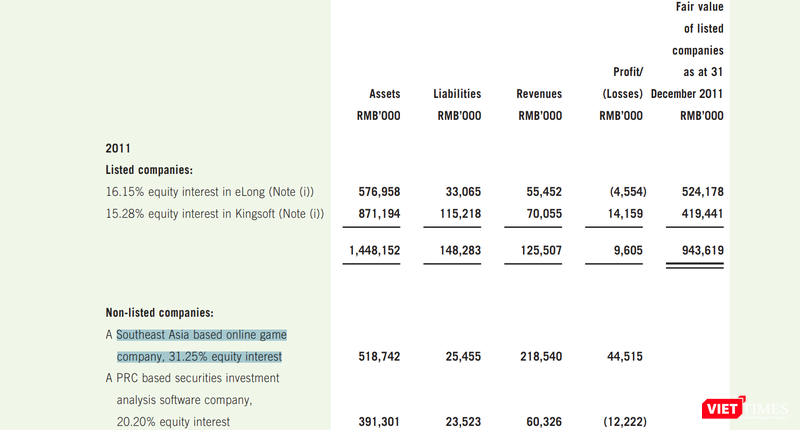Click the total assets figure 1,448,152
Viewport: 800px width, 430px height.
[372, 250]
